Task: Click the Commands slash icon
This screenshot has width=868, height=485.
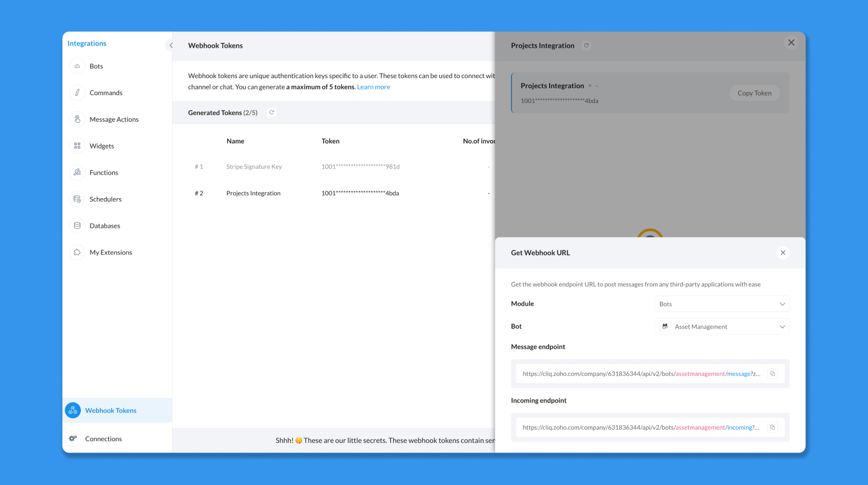Action: (x=77, y=93)
